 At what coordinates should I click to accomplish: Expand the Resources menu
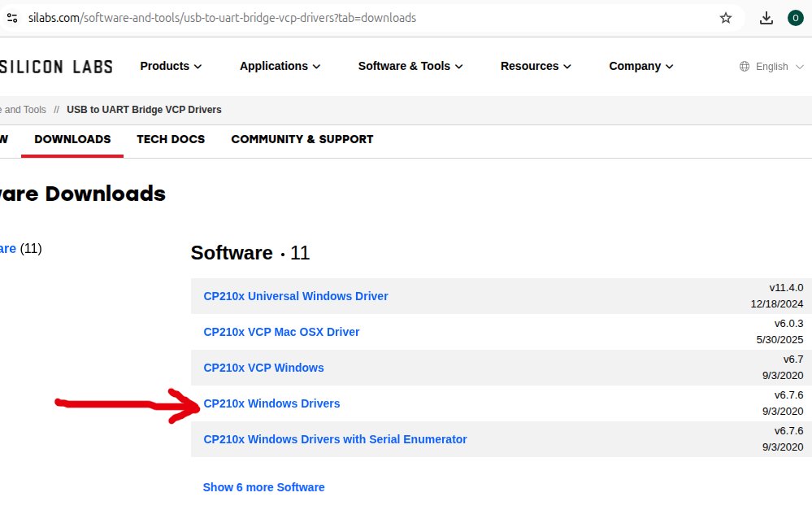[x=536, y=66]
